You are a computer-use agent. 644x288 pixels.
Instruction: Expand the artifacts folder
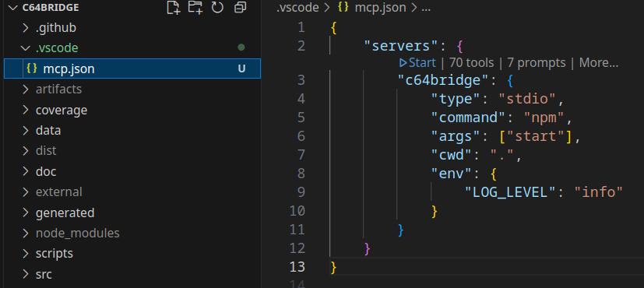point(26,89)
